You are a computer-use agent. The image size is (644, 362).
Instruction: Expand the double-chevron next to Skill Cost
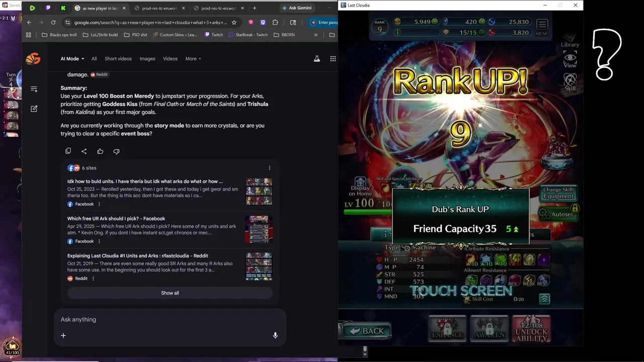544,299
